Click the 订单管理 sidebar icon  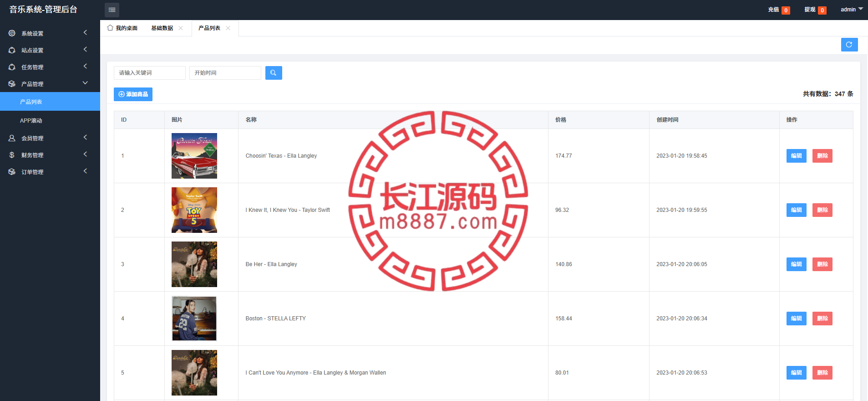(12, 172)
